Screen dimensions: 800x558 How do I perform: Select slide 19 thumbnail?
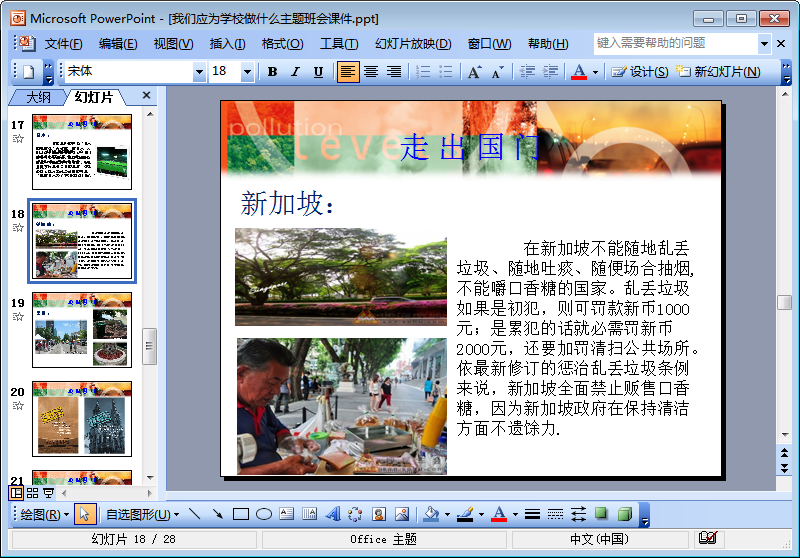click(82, 329)
